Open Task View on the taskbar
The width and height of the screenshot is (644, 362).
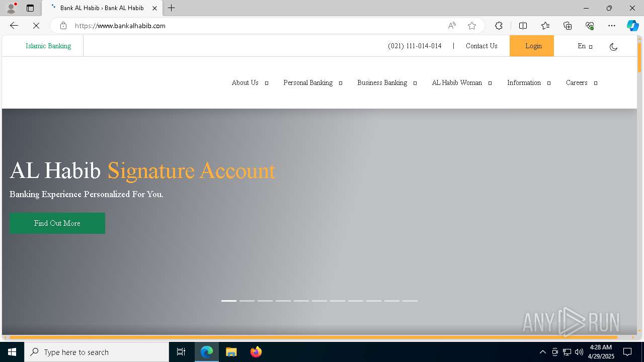coord(181,352)
